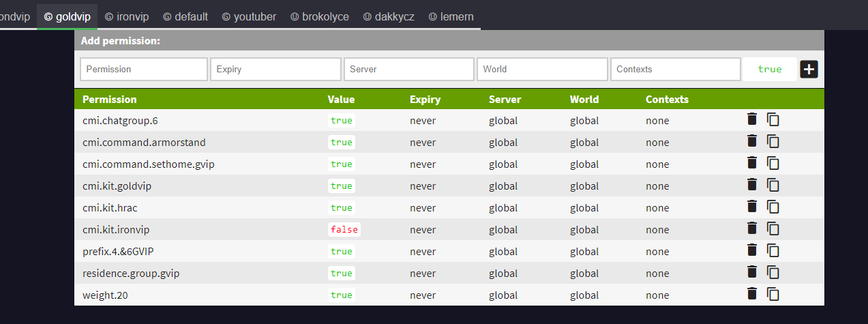The image size is (868, 324).
Task: Toggle cmi.kit.ironvip false value
Action: [x=344, y=230]
